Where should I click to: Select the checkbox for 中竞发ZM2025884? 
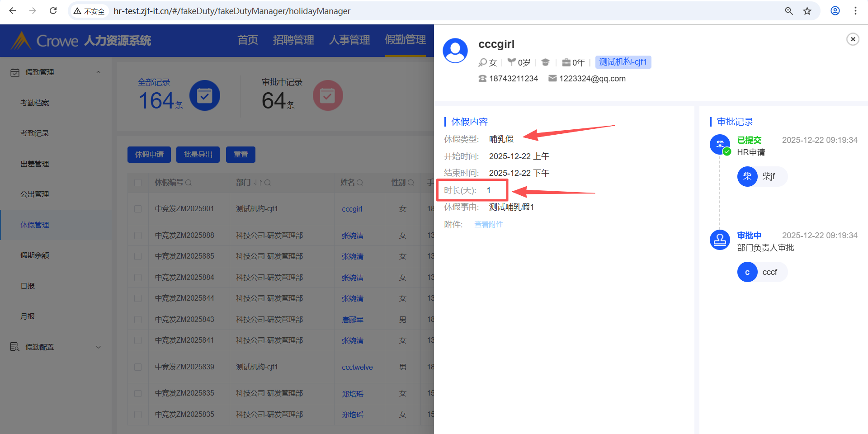(138, 278)
